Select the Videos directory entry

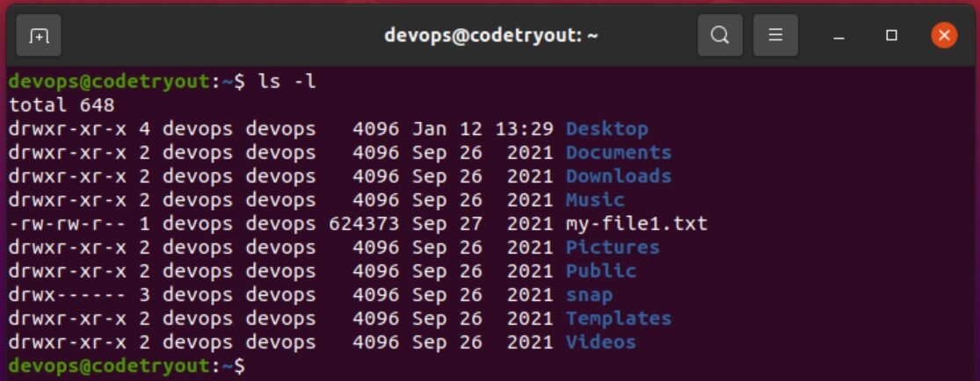tap(600, 343)
